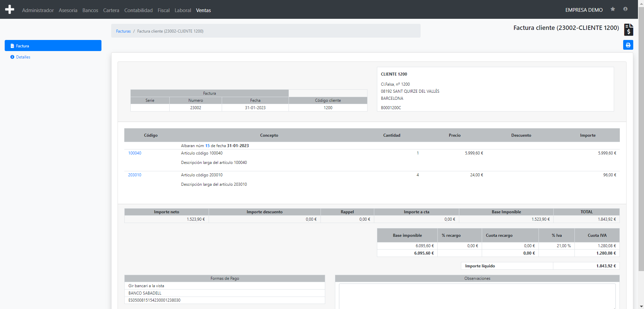644x309 pixels.
Task: Click the plus logo icon in navbar
Action: point(10,9)
